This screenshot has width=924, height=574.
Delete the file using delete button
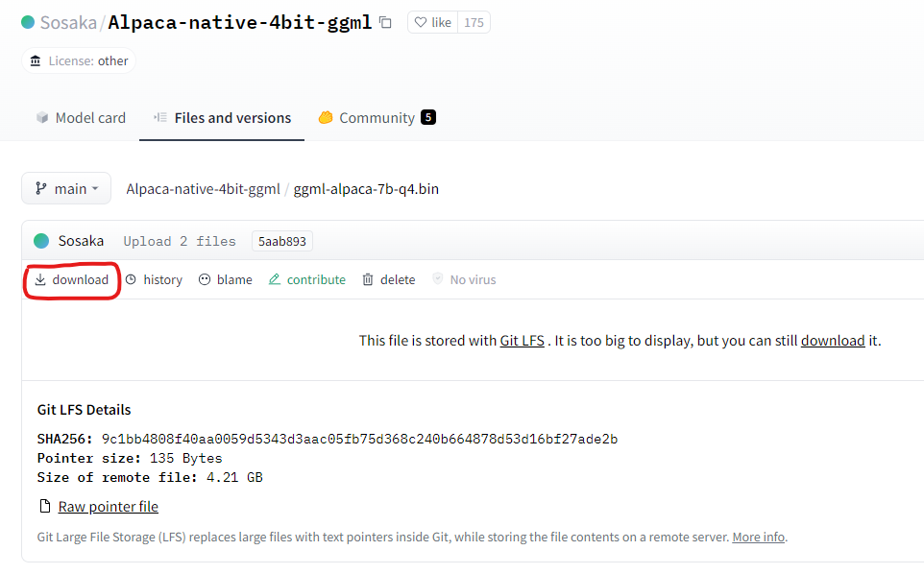click(388, 279)
